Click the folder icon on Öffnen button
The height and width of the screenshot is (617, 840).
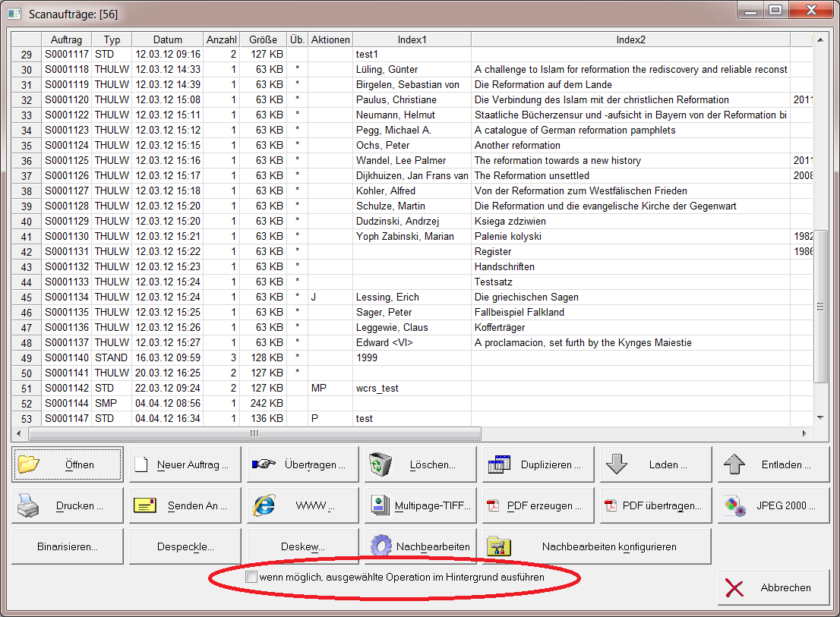pyautogui.click(x=28, y=464)
